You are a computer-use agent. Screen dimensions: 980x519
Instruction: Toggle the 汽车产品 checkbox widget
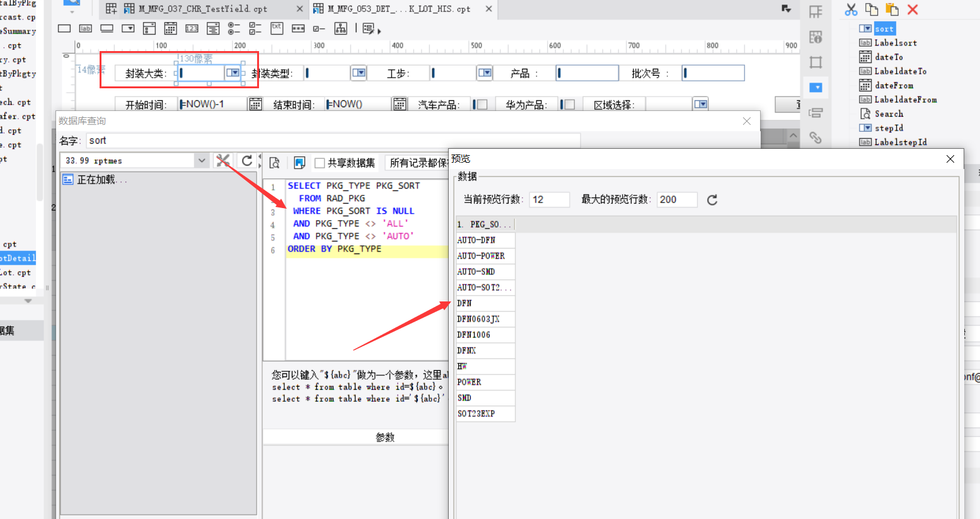click(x=481, y=105)
